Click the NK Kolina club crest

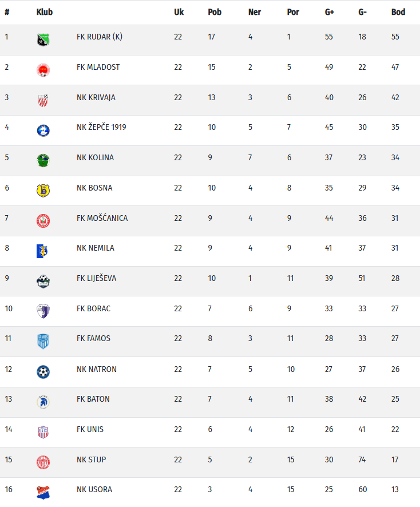tap(43, 160)
